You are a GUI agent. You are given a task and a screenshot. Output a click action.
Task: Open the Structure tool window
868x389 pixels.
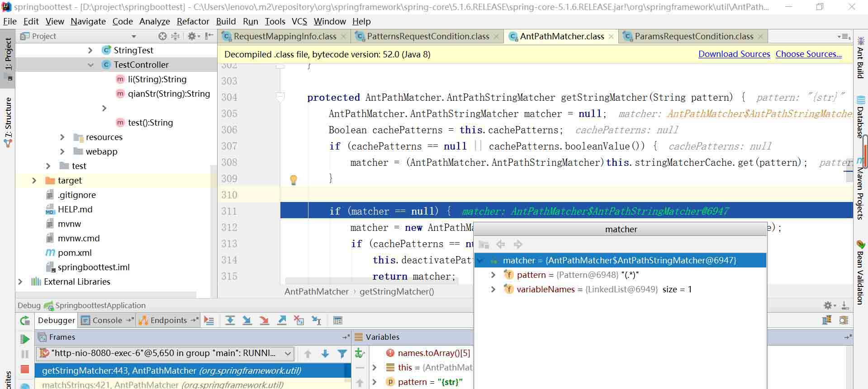[x=8, y=122]
